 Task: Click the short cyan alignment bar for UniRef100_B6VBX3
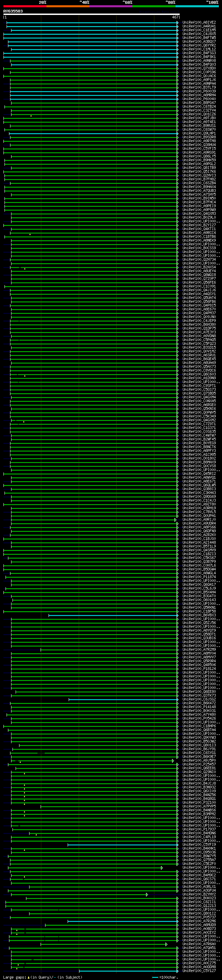[x=113, y=615]
